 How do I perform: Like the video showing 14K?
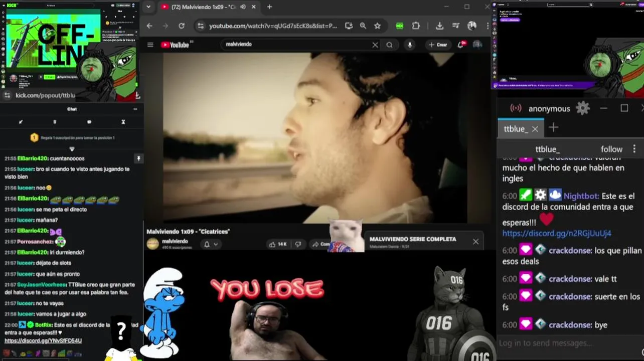[x=278, y=244]
